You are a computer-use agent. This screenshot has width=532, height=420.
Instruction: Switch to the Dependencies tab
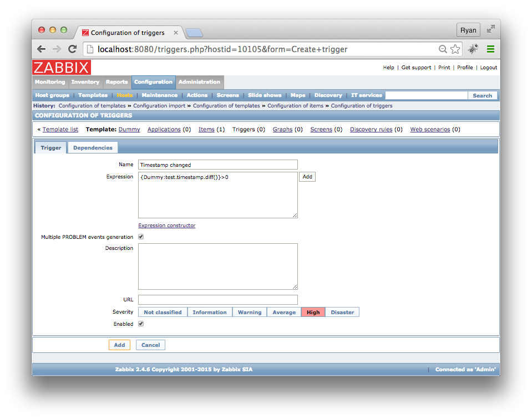(93, 148)
